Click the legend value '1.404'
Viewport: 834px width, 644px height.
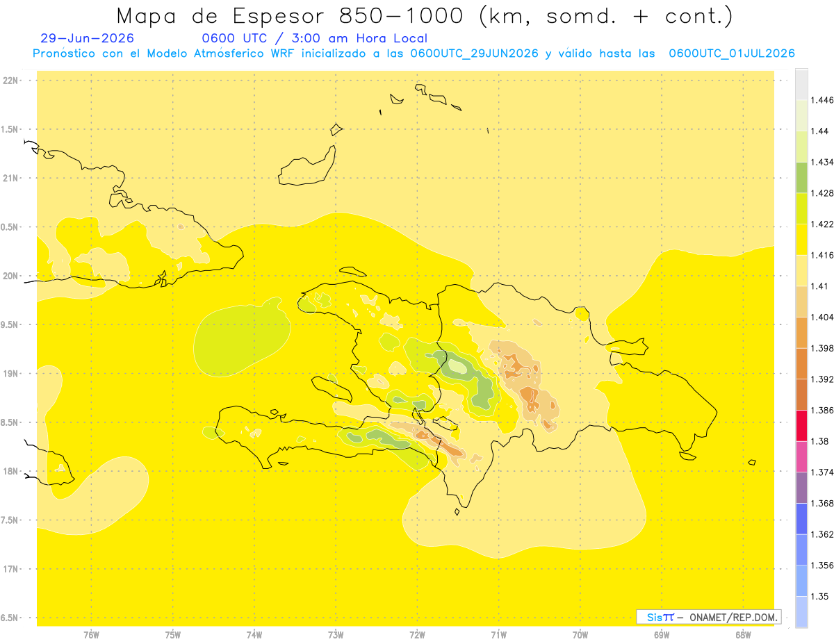click(821, 317)
